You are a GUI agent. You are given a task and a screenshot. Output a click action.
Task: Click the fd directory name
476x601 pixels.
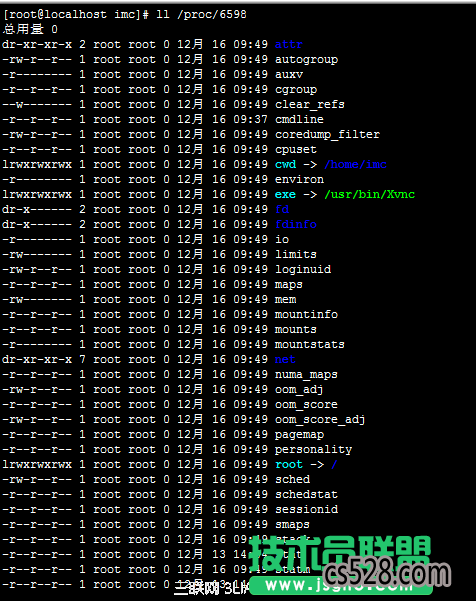click(282, 209)
